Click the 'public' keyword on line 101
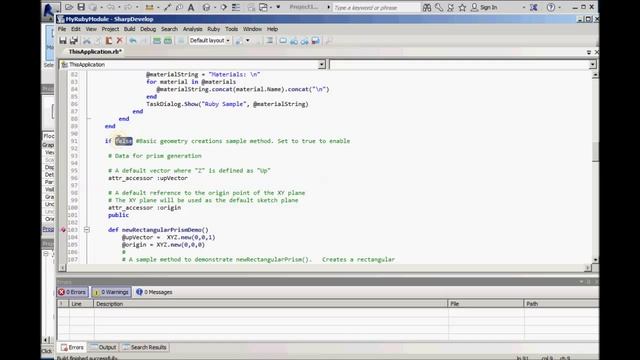Image resolution: width=640 pixels, height=360 pixels. [118, 215]
